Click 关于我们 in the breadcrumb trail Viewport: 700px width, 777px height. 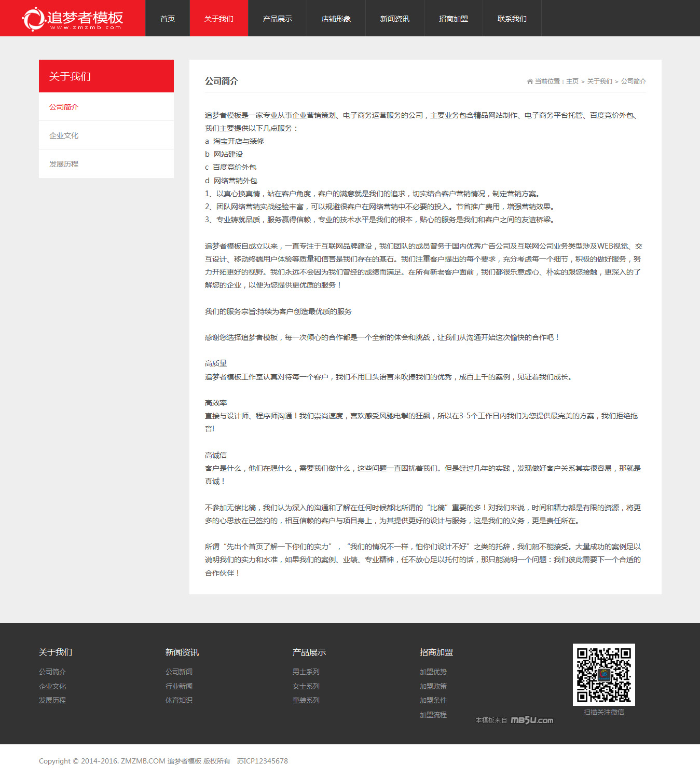pos(599,81)
